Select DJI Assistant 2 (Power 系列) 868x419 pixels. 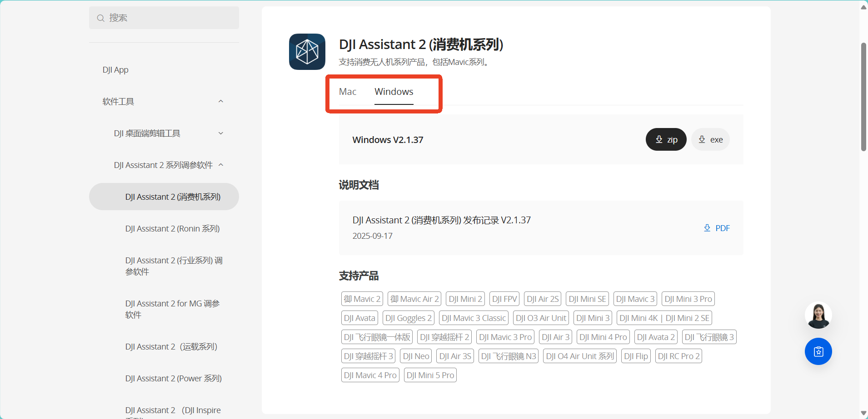pyautogui.click(x=173, y=379)
